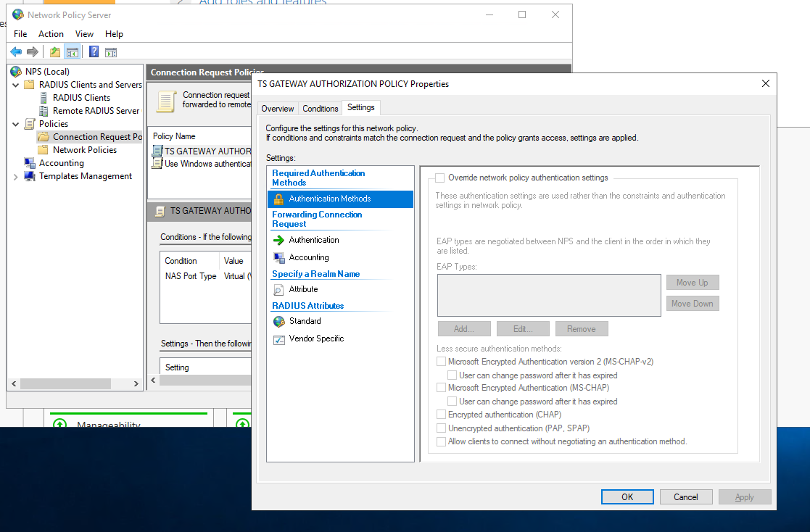Screen dimensions: 810x532
Task: Open the Authentication forwarding setting with green arrow
Action: (x=313, y=240)
